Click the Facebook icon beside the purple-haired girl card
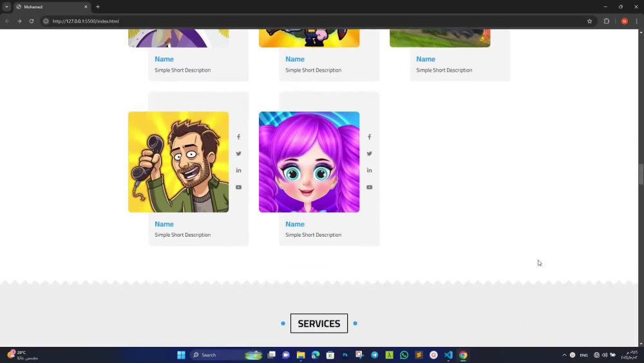This screenshot has height=363, width=644. tap(369, 137)
